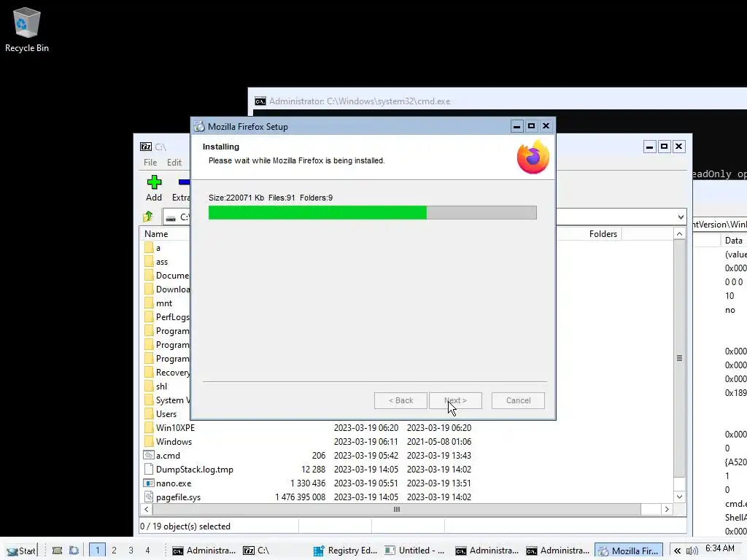This screenshot has width=747, height=560.
Task: Select the Users folder row
Action: (x=166, y=414)
